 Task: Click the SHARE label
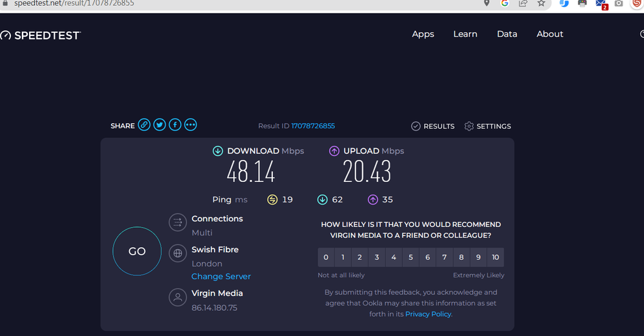(x=123, y=126)
